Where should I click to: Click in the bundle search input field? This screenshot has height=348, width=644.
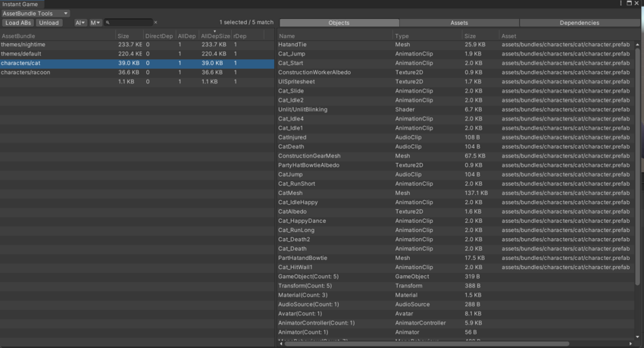click(x=130, y=23)
